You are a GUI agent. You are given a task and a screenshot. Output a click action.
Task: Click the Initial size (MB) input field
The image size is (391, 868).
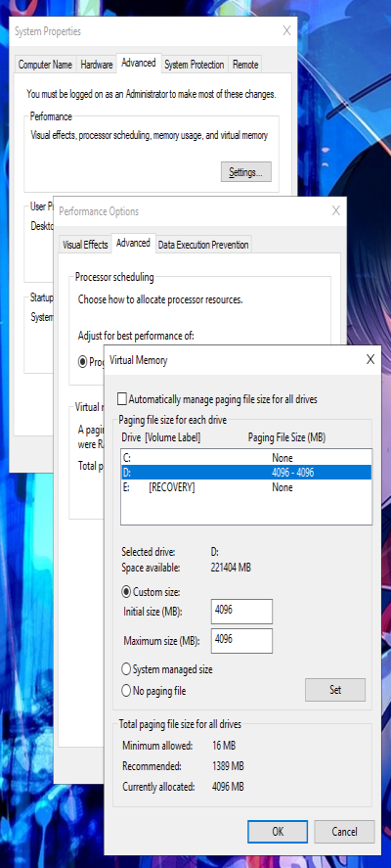coord(241,612)
